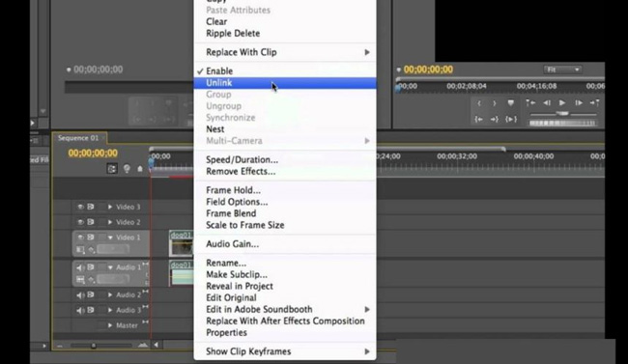Image resolution: width=628 pixels, height=364 pixels.
Task: Click the Play button in Program monitor
Action: [562, 103]
